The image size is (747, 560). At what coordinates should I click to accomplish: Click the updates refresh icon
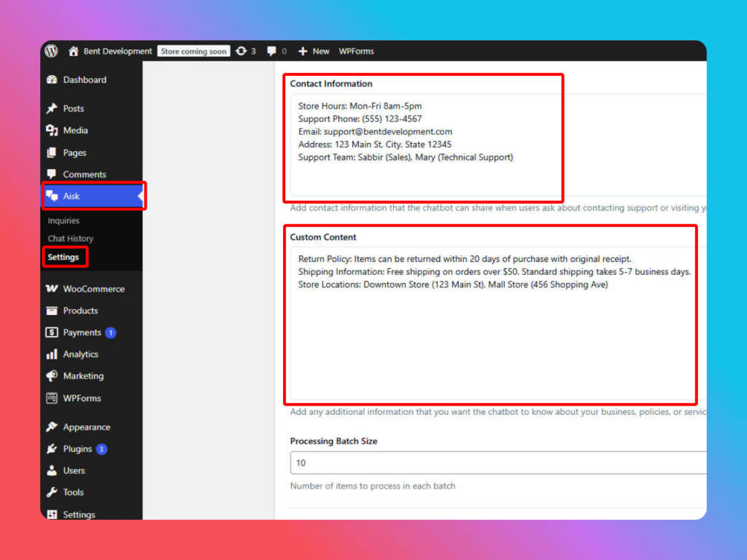click(241, 51)
